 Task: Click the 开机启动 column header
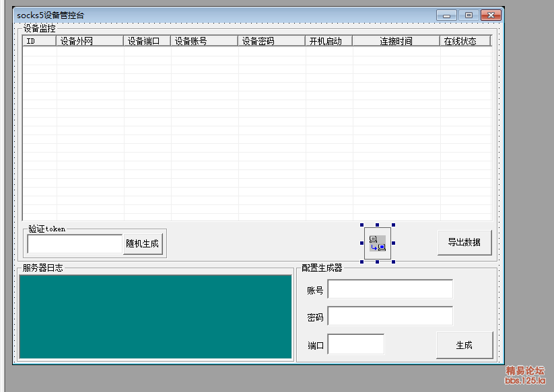pyautogui.click(x=329, y=41)
